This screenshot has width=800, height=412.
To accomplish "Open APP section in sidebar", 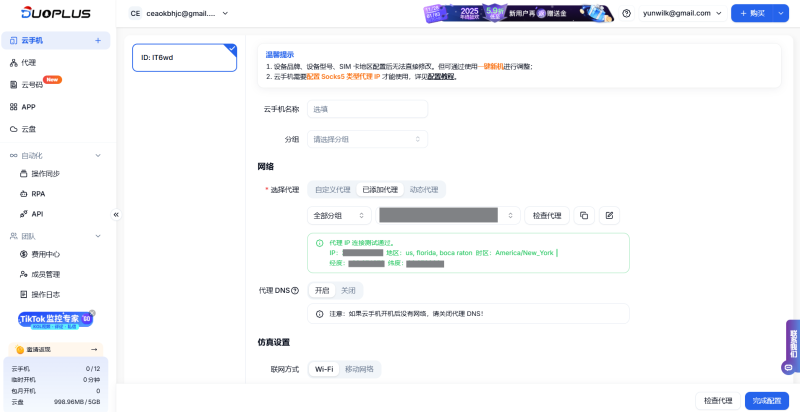I will (28, 107).
